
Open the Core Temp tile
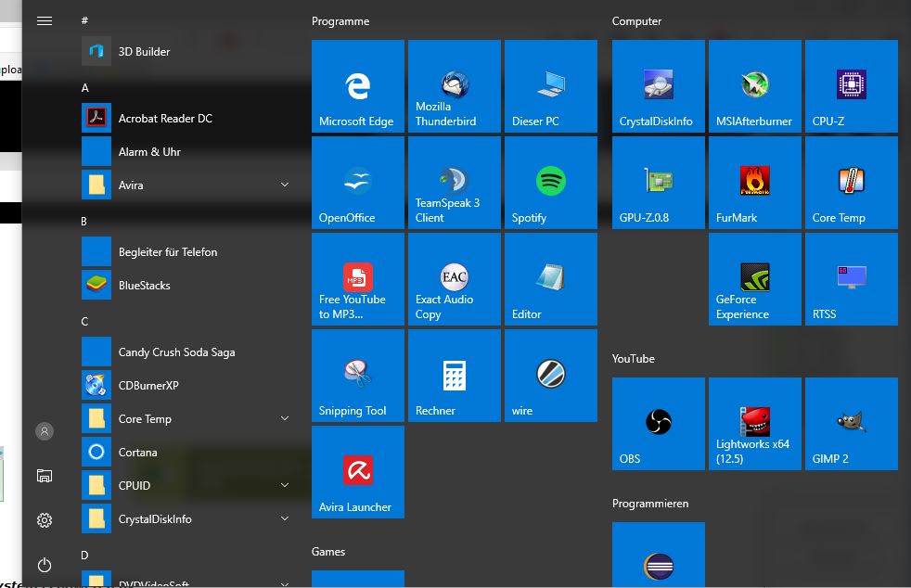point(851,183)
